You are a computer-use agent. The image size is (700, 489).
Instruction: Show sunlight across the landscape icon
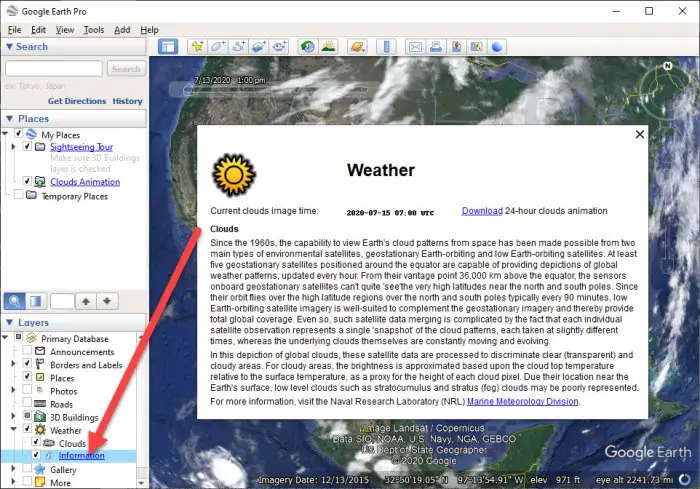(329, 46)
